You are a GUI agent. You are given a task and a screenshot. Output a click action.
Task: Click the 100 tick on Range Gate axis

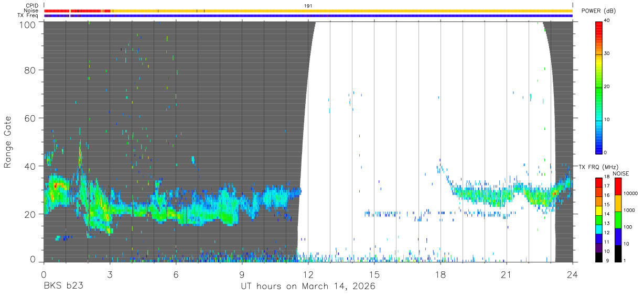click(x=27, y=25)
